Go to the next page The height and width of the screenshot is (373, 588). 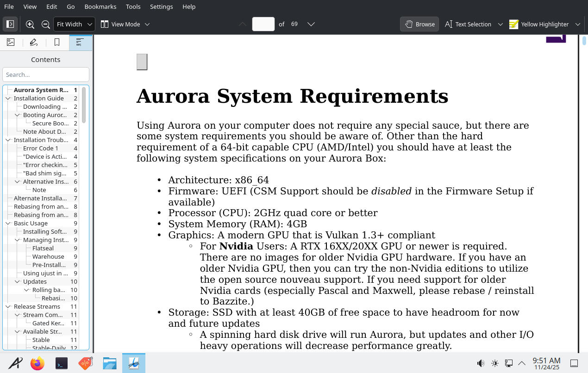[x=311, y=24]
